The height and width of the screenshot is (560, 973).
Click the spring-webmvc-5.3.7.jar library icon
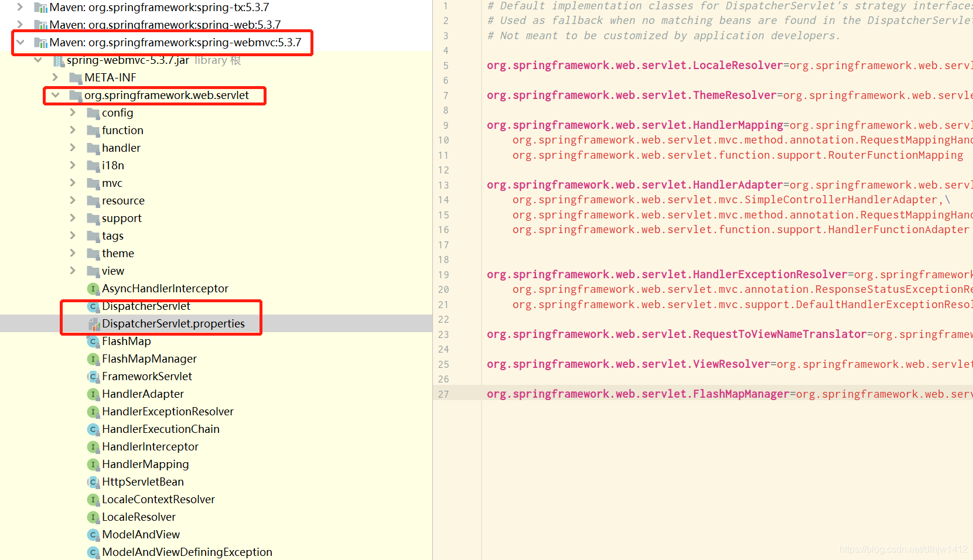[x=57, y=60]
